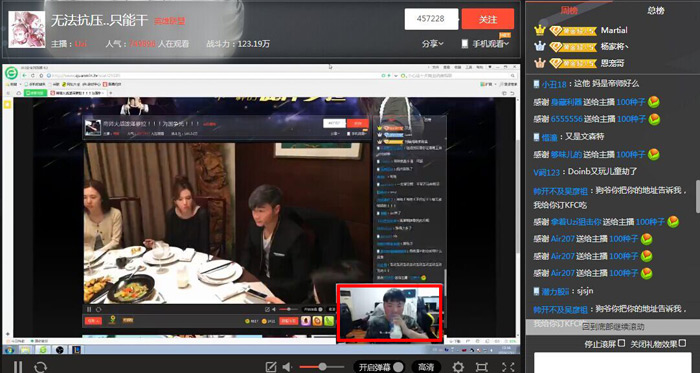Click the red 关注 follow button
Screen dimensions: 700x373
click(x=488, y=19)
